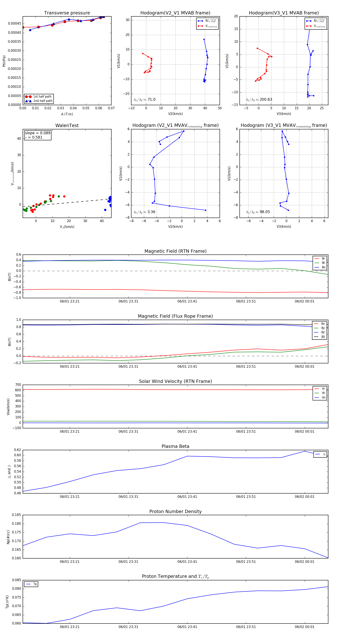Click the 'Proton Temperature and Te/Tp' title
The image size is (351, 644).
(175, 576)
